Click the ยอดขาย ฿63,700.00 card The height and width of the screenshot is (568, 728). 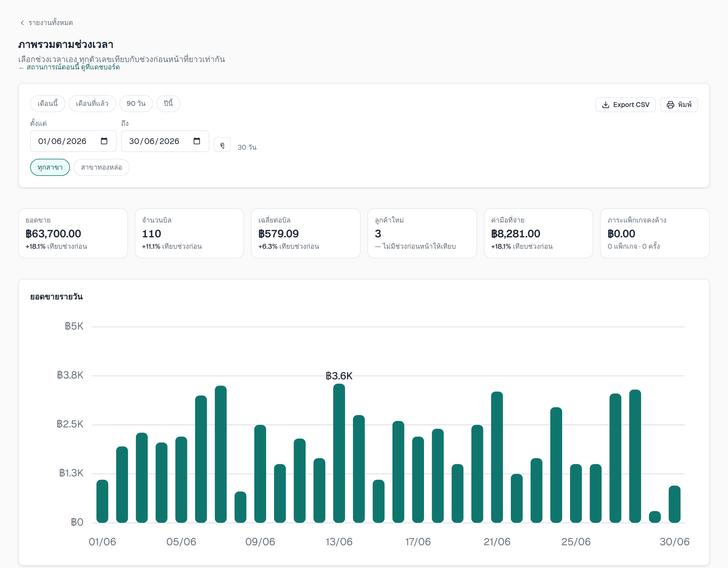(x=73, y=233)
